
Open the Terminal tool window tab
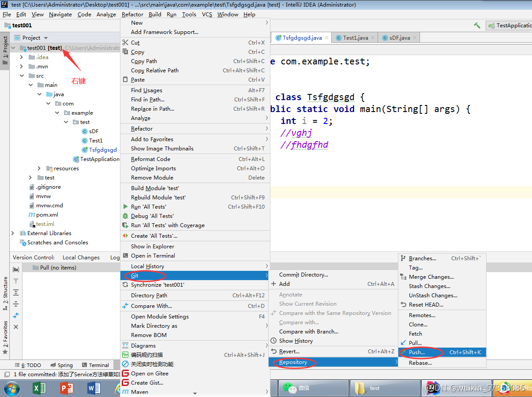[x=95, y=365]
